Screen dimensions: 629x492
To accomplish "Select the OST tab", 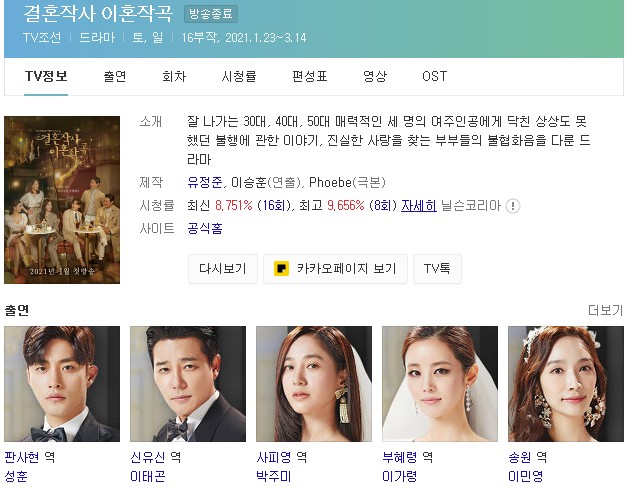I will [x=434, y=76].
